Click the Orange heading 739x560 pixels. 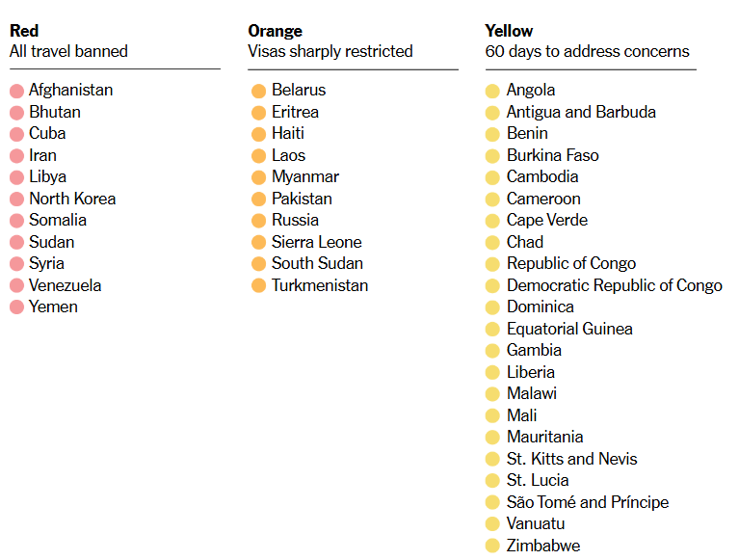[276, 31]
